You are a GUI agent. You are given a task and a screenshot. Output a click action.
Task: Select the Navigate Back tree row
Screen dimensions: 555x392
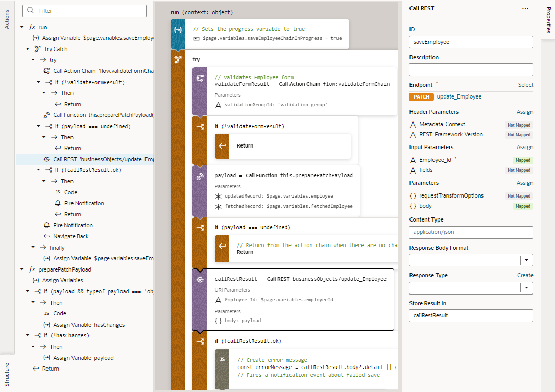[x=85, y=236]
